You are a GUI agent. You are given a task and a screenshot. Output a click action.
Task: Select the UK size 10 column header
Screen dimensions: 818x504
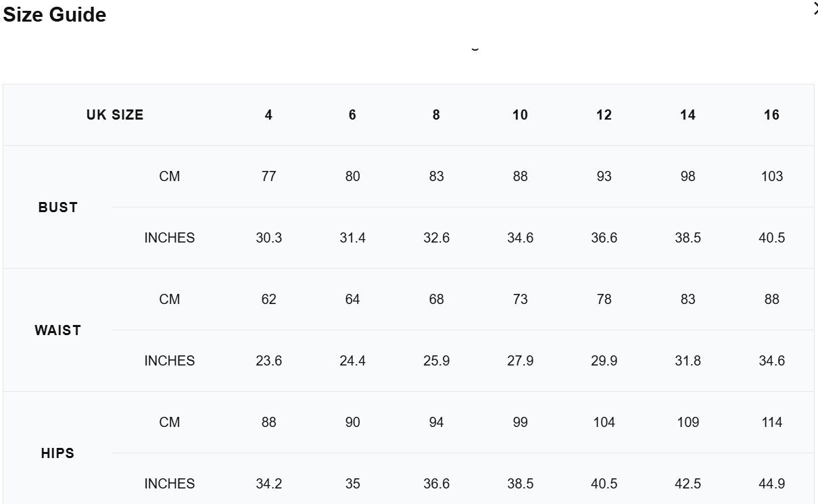coord(520,115)
